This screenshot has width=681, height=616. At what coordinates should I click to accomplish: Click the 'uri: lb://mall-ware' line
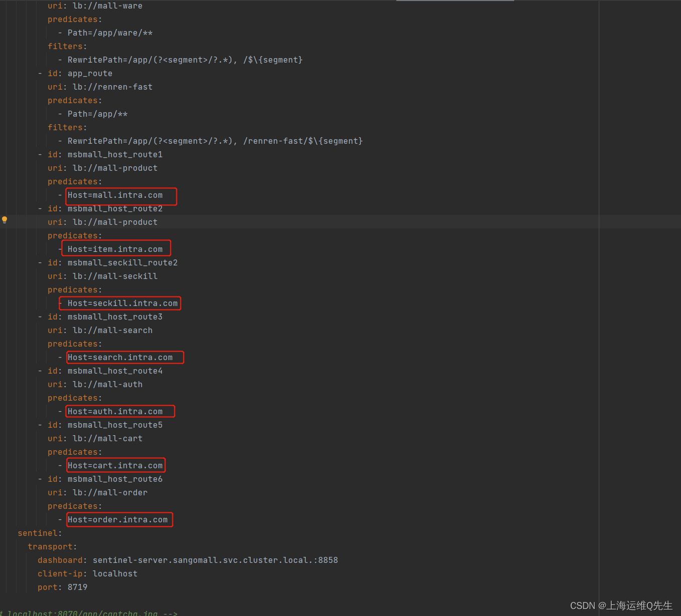tap(95, 6)
